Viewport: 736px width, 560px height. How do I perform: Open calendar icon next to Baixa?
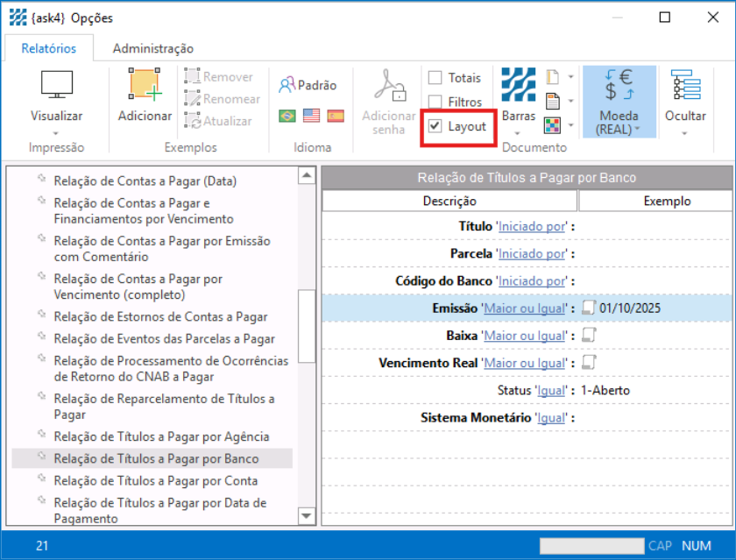pyautogui.click(x=590, y=336)
